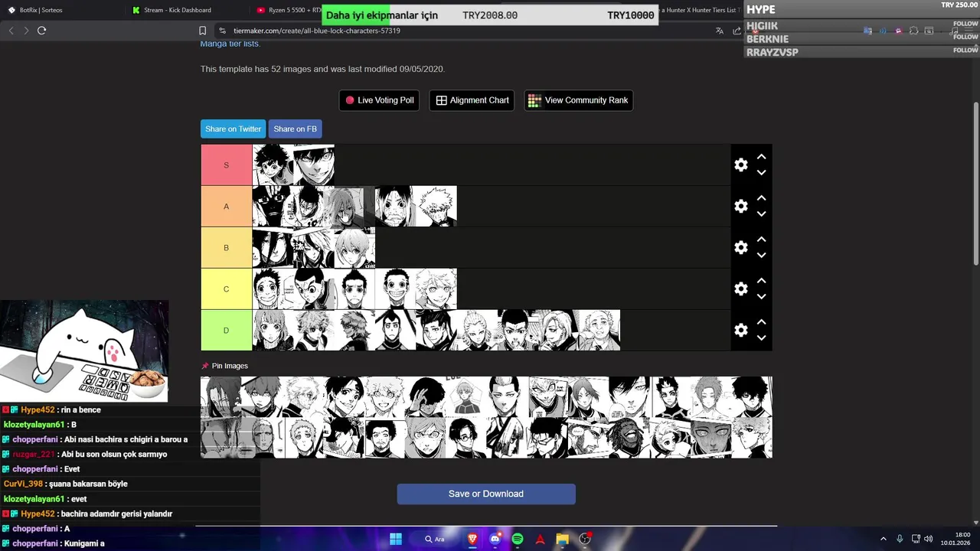The image size is (980, 551).
Task: Open settings gear for A tier row
Action: [x=740, y=206]
